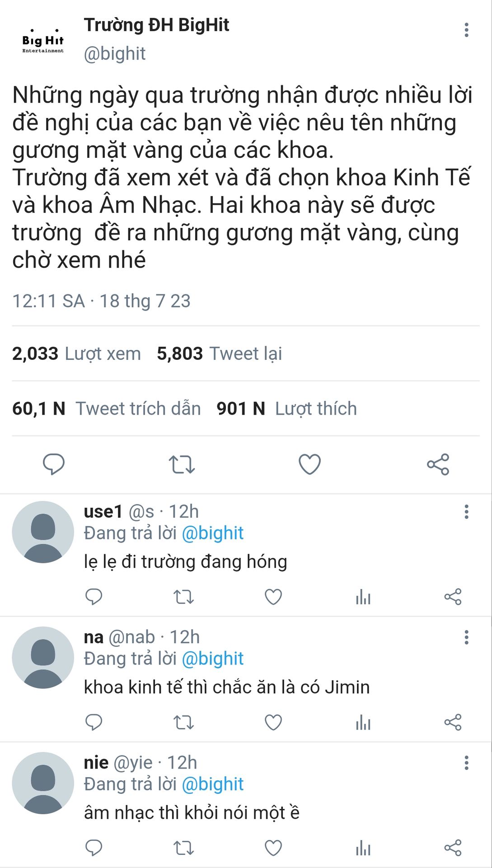Image resolution: width=492 pixels, height=868 pixels.
Task: Open more options on nie's reply
Action: pyautogui.click(x=466, y=763)
